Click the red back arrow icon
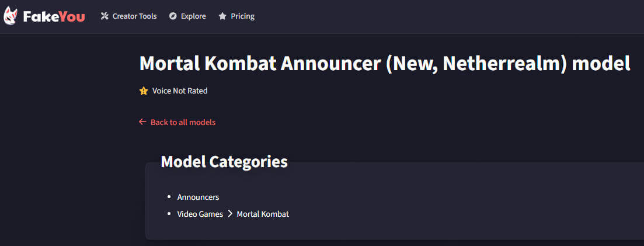The image size is (644, 246). (x=142, y=122)
